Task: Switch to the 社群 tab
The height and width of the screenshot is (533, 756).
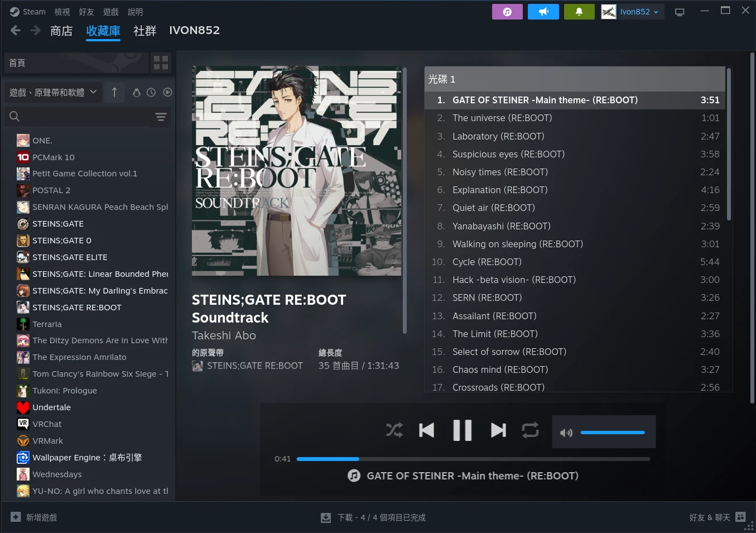Action: [145, 31]
